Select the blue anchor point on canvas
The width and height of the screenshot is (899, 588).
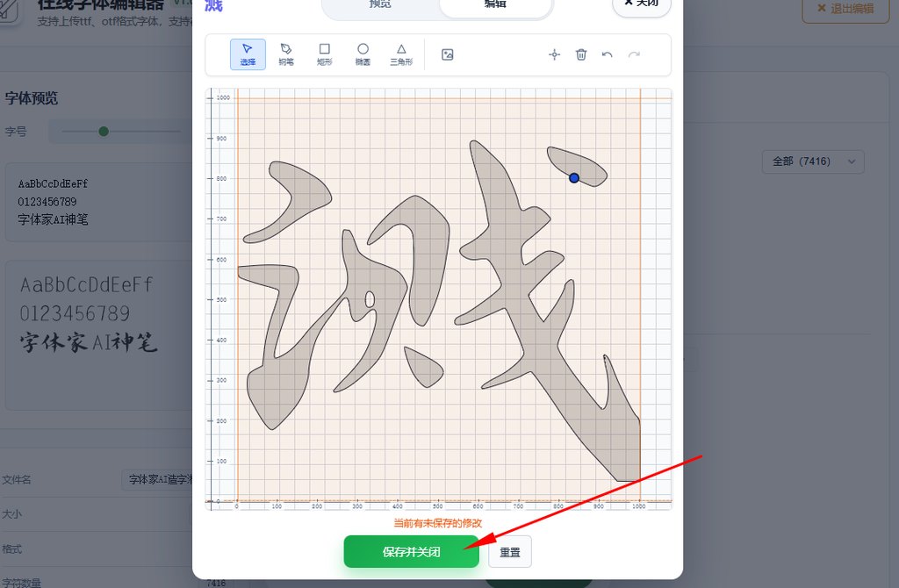574,177
